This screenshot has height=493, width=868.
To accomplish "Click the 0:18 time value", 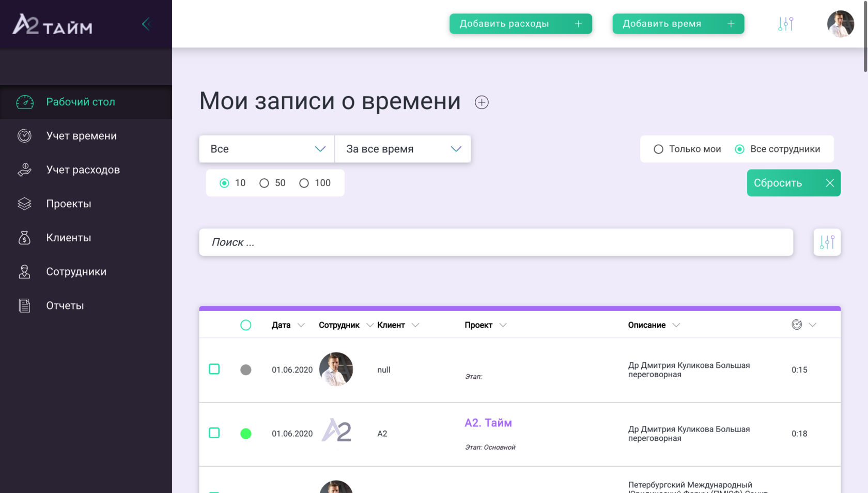I will coord(799,434).
